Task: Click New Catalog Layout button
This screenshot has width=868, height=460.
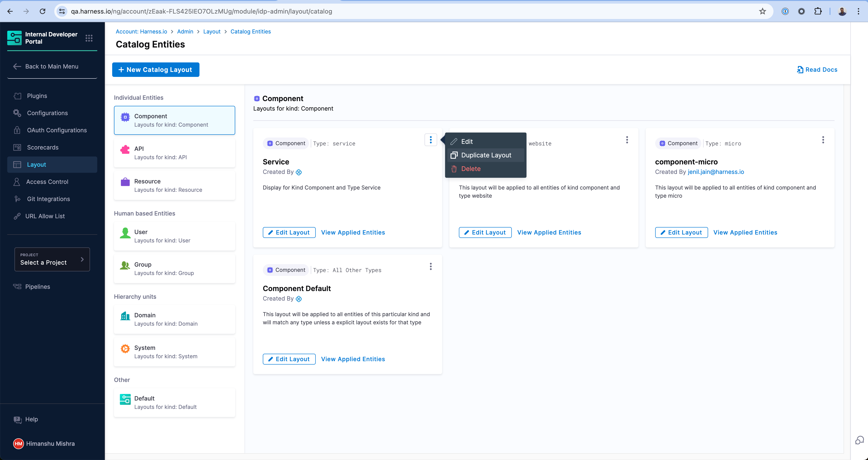Action: pos(156,70)
